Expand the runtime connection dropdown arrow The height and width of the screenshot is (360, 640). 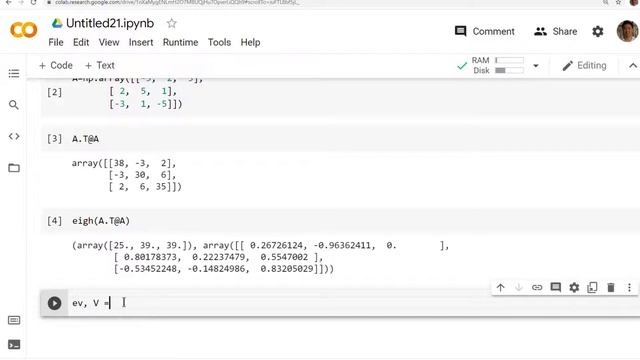click(x=536, y=66)
